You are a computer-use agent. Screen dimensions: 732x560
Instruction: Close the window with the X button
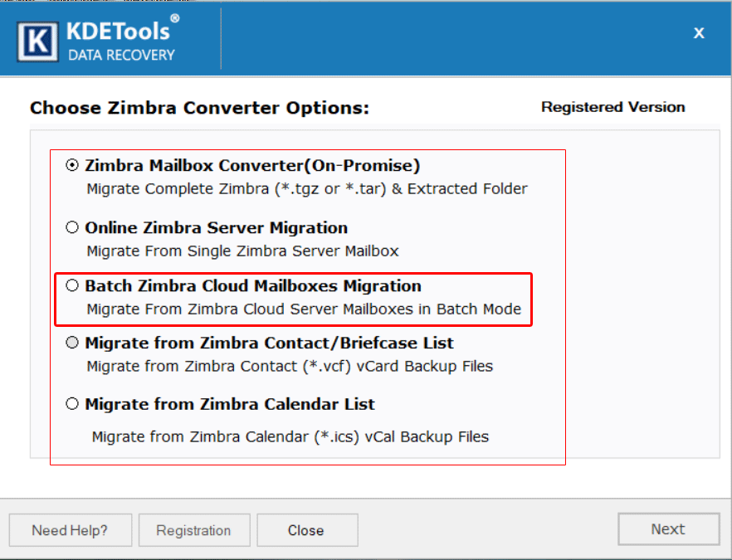(x=699, y=33)
